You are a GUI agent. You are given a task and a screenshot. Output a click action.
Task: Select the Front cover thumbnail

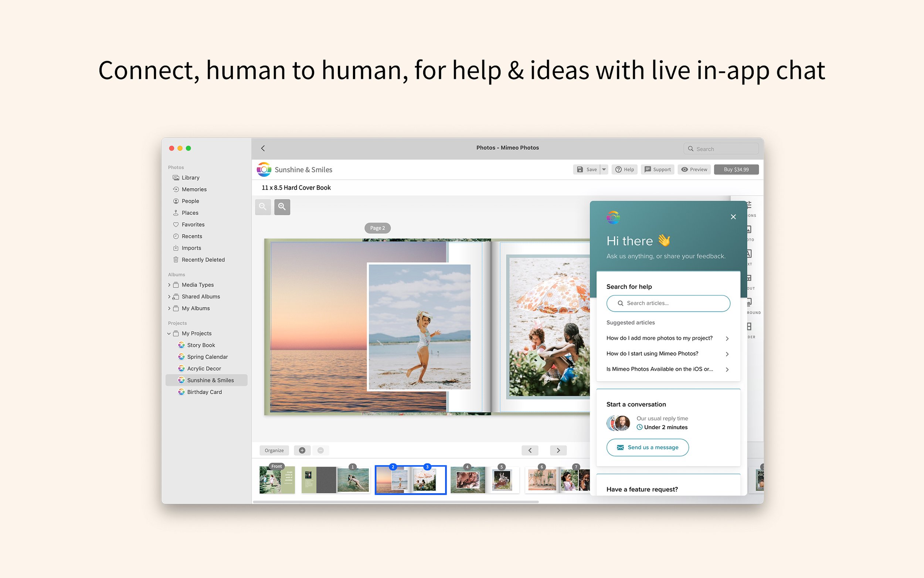(x=277, y=479)
